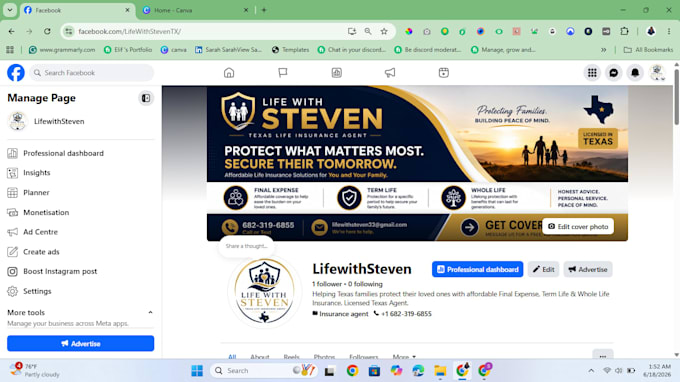
Task: Expand the More tab dropdown
Action: [404, 357]
